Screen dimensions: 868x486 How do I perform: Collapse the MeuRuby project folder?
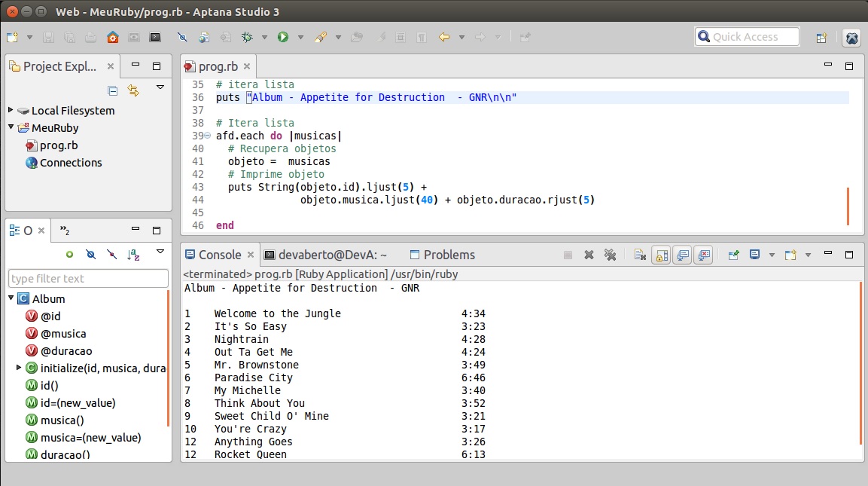(x=11, y=127)
